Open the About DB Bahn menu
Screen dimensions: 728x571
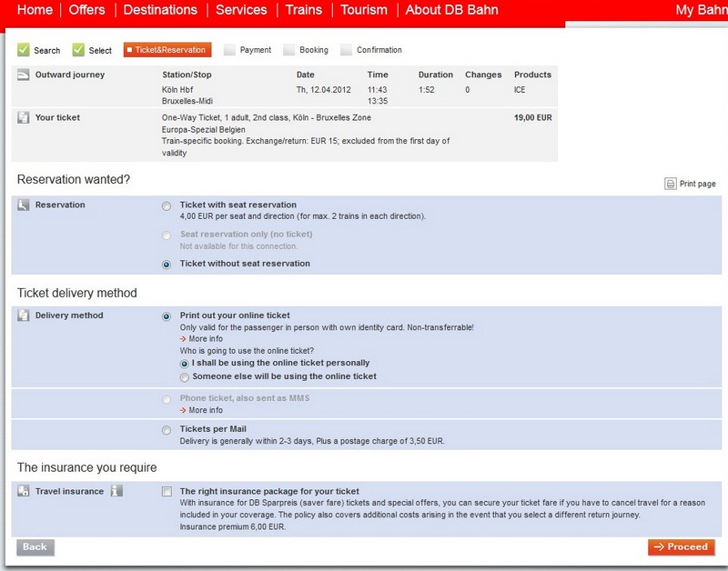click(x=451, y=10)
